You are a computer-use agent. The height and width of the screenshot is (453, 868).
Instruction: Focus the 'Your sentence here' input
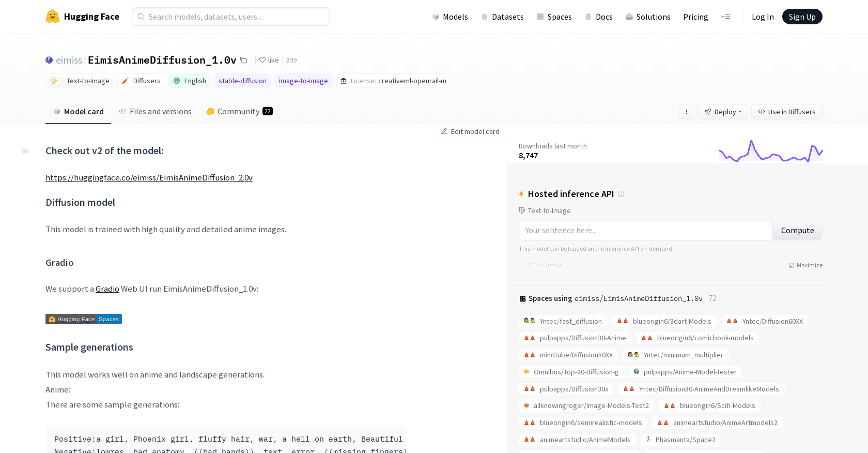tap(646, 231)
